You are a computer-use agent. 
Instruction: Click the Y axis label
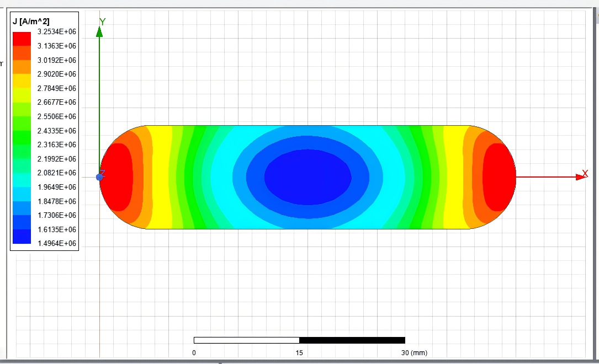pos(102,22)
